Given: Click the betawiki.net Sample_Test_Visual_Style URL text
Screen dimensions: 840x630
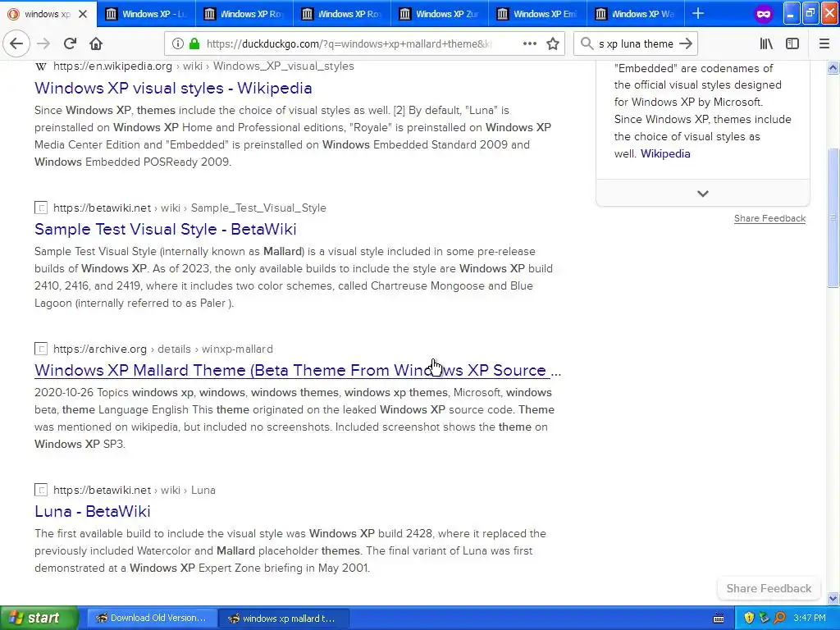Looking at the screenshot, I should pos(189,208).
